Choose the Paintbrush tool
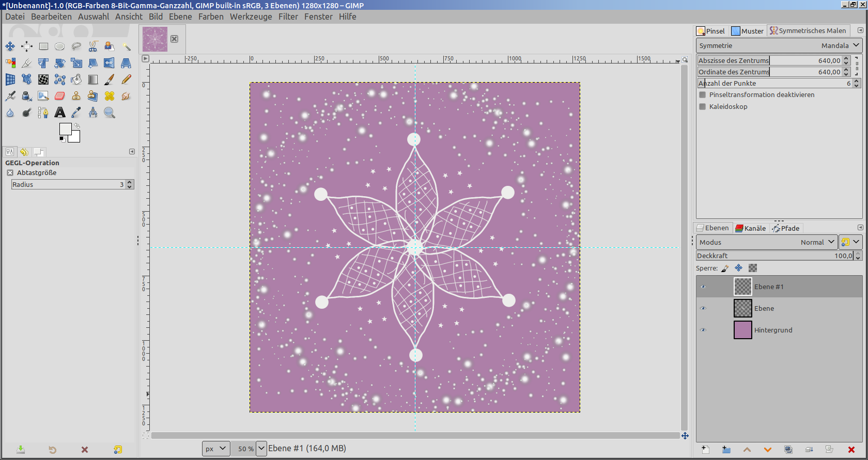 (110, 80)
